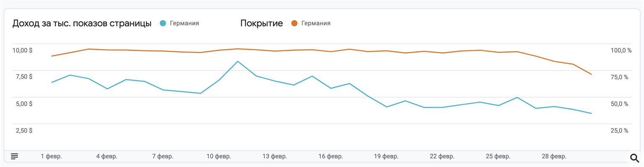Viewport: 644px width, 167px height.
Task: Click the '22 февр.' date axis label
Action: tap(442, 157)
